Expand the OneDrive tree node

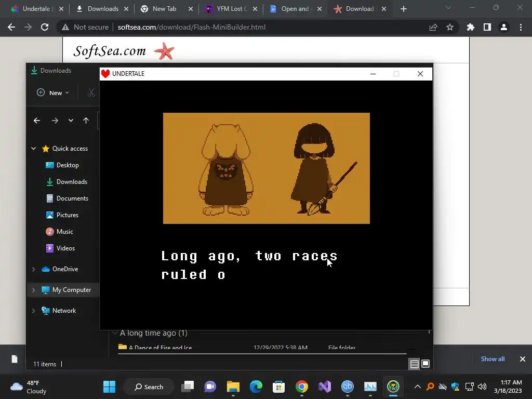[x=34, y=269]
